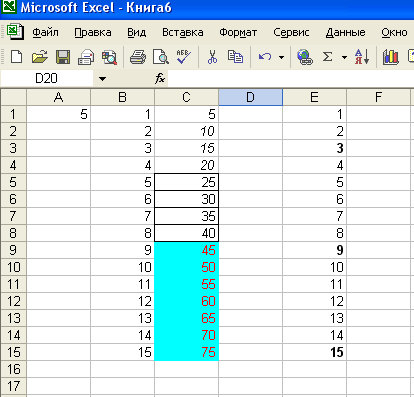Print using the printer icon
Screen dimensions: 414x397
pos(138,57)
